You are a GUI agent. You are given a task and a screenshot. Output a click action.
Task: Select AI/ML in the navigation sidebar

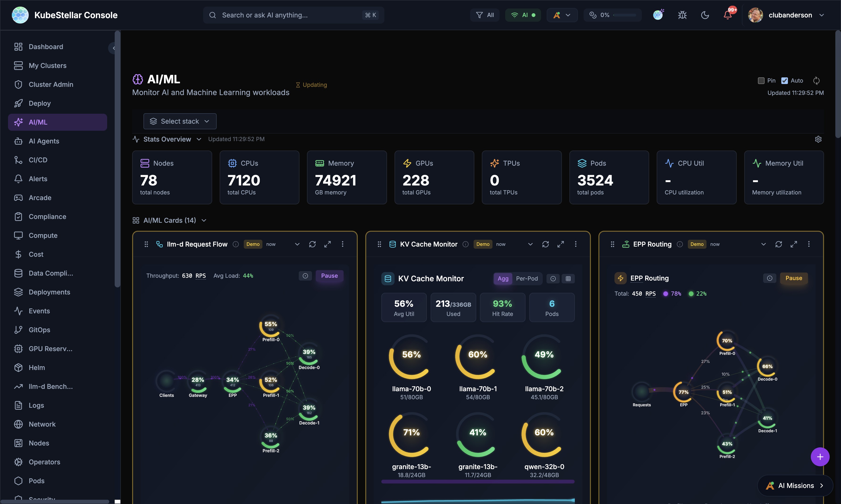tap(38, 122)
